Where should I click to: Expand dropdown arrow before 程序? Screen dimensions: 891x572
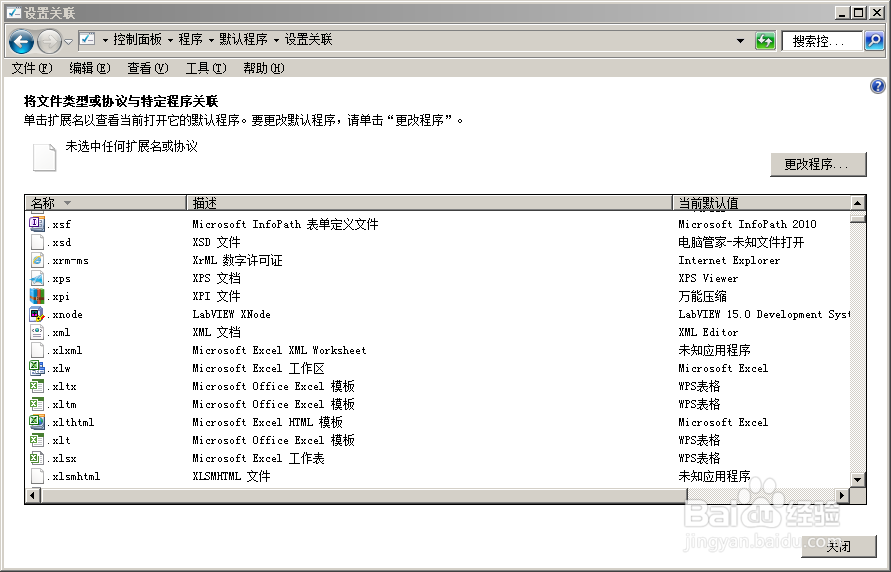click(170, 40)
